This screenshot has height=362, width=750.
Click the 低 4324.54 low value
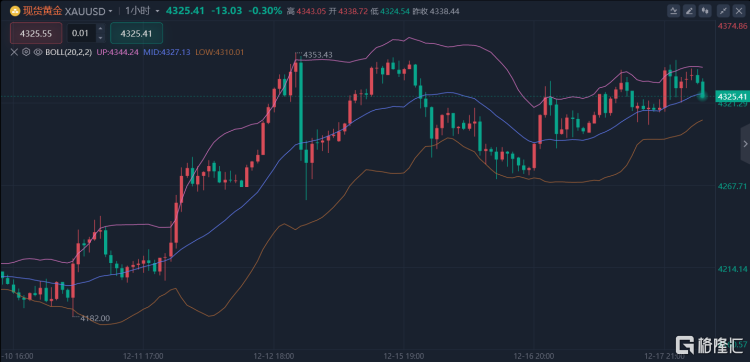point(390,11)
